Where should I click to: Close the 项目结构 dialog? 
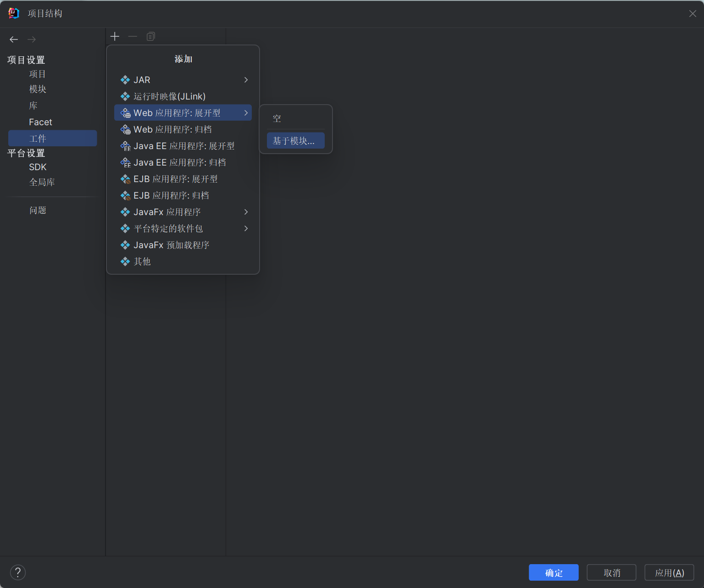pyautogui.click(x=693, y=14)
